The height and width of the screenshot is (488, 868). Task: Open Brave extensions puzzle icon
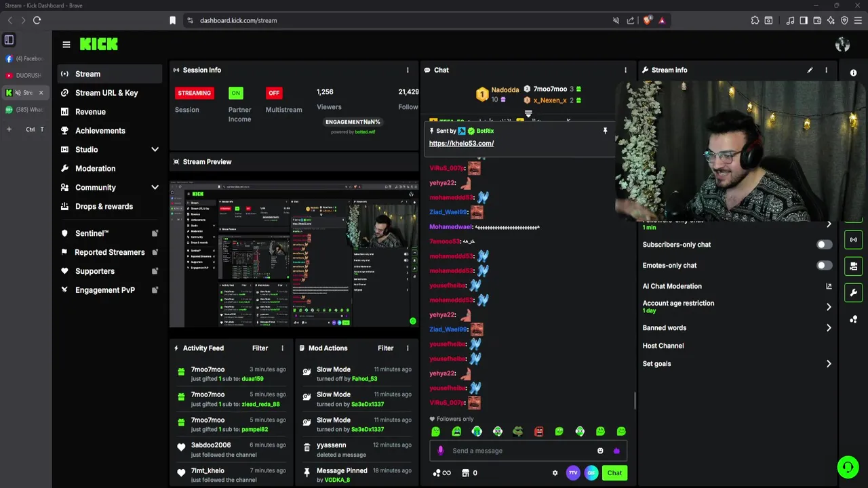pyautogui.click(x=755, y=20)
